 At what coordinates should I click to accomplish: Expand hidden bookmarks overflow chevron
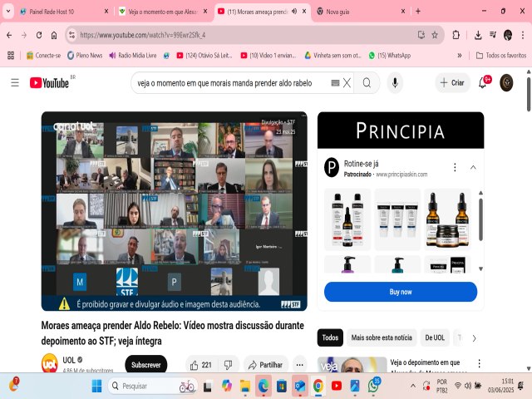460,56
